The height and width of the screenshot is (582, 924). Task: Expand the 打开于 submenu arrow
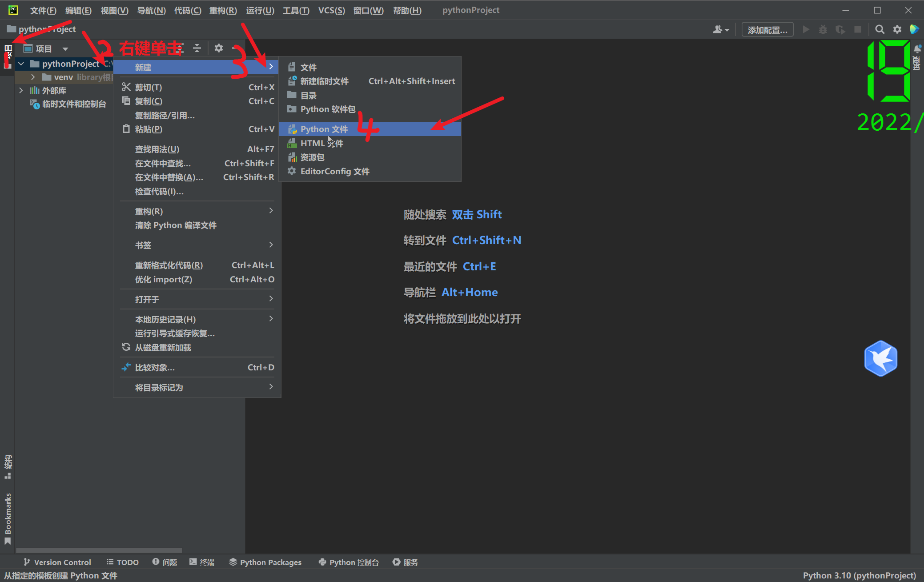point(271,299)
